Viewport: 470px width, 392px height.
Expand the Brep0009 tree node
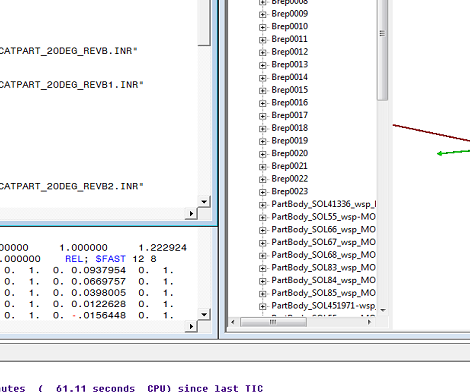pyautogui.click(x=263, y=14)
